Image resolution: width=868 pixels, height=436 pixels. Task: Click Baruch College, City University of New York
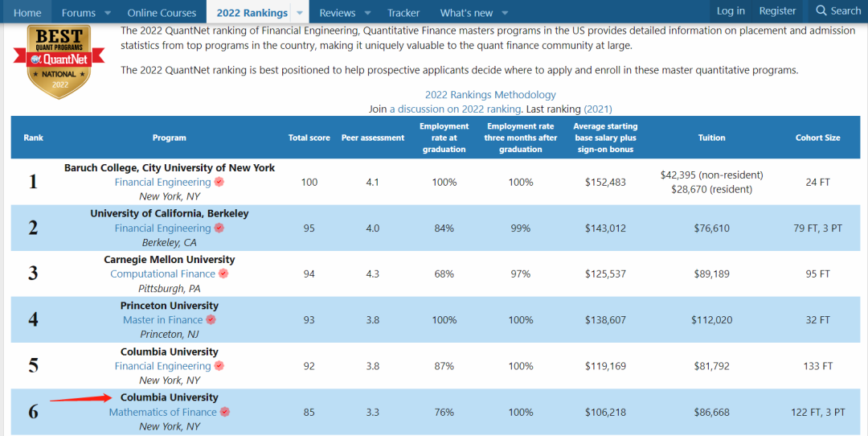point(170,167)
